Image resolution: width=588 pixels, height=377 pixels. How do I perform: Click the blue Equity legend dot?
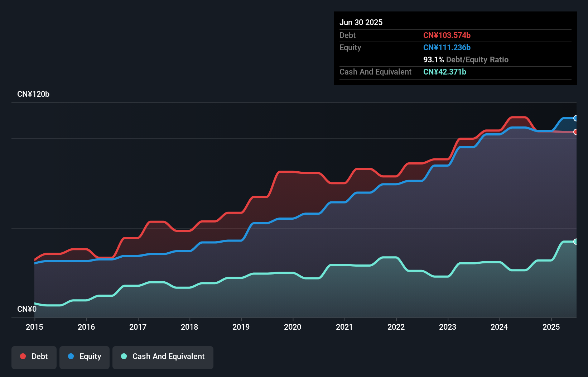(x=71, y=356)
